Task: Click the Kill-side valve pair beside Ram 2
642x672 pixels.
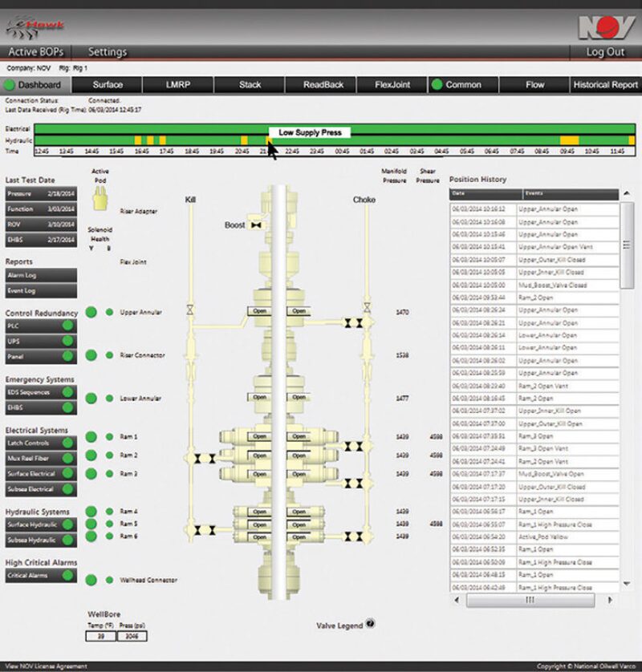Action: point(202,459)
